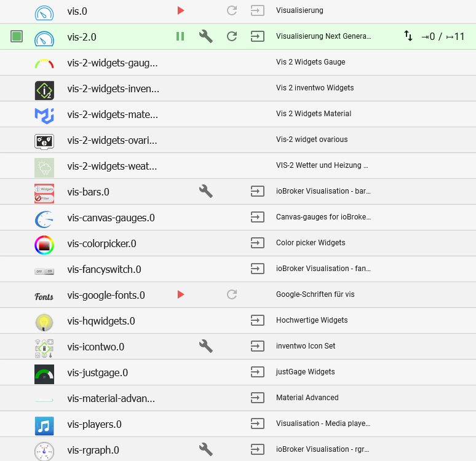Image resolution: width=476 pixels, height=461 pixels.
Task: Start the vis.0 instance
Action: (181, 10)
